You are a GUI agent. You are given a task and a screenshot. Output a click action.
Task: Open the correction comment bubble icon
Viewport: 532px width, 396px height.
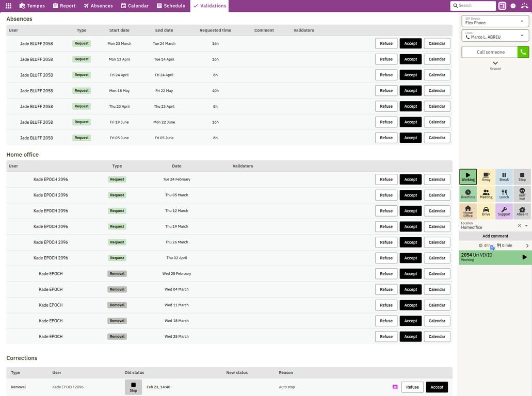click(395, 387)
